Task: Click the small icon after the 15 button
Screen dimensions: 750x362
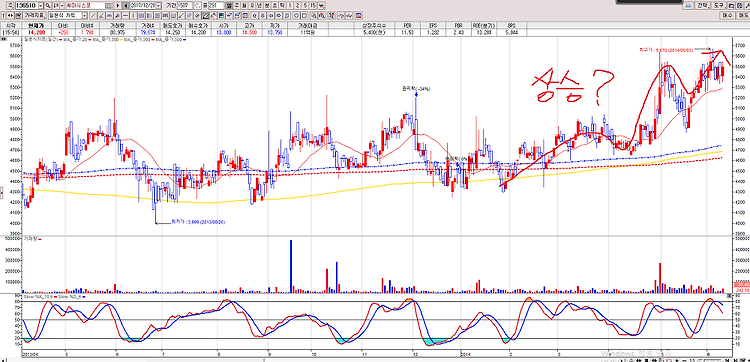Action: click(x=321, y=5)
